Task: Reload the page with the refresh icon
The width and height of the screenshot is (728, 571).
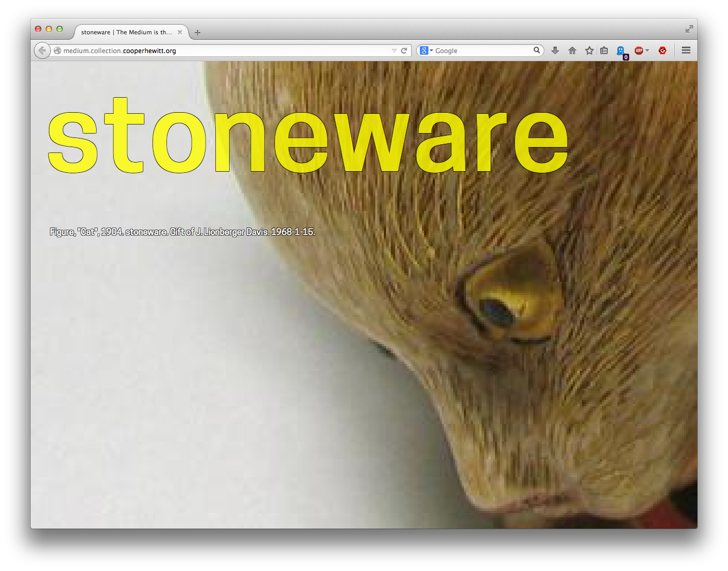Action: tap(404, 50)
